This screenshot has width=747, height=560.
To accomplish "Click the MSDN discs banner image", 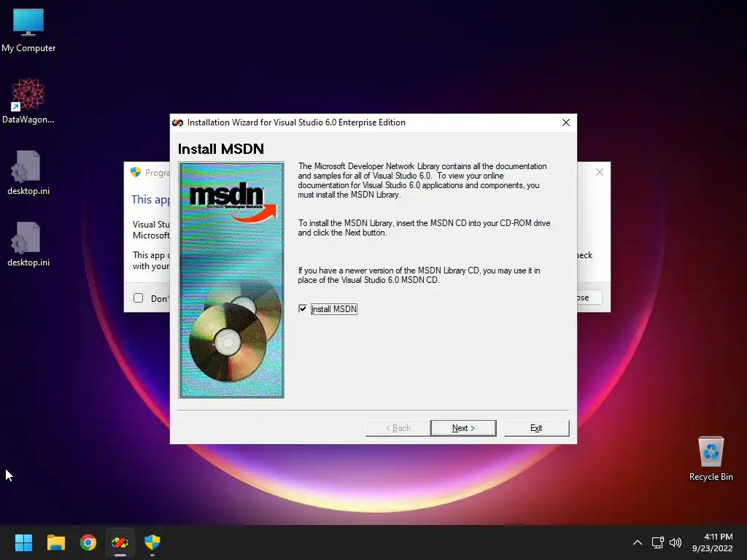I will tap(231, 280).
